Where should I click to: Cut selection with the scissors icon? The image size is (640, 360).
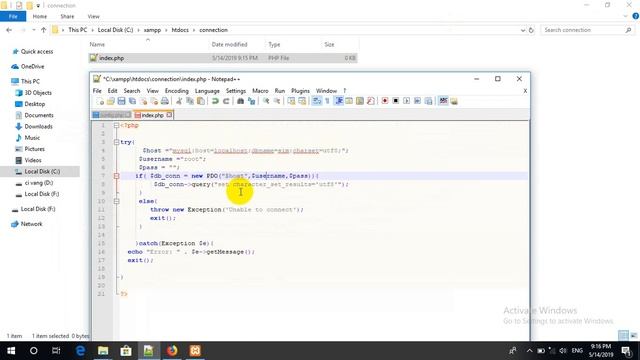click(179, 101)
